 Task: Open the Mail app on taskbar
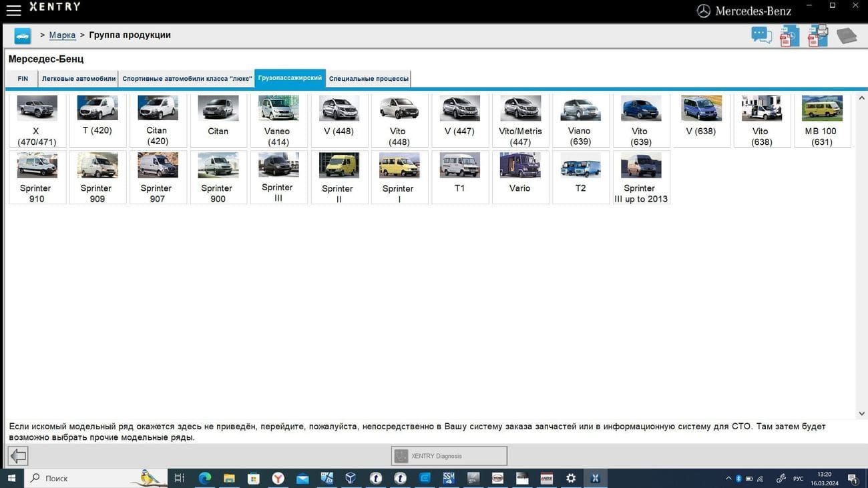(x=302, y=478)
